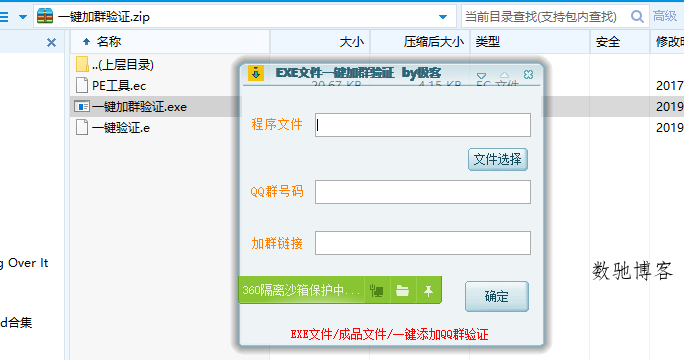Click the yellow download icon in dialog title
This screenshot has height=360, width=684.
(256, 73)
